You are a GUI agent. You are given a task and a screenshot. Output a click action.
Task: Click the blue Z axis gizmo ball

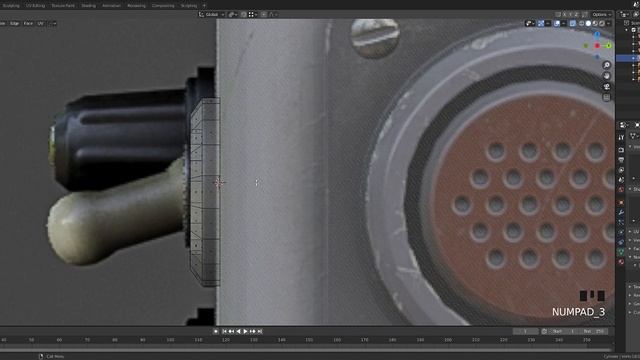pos(597,35)
